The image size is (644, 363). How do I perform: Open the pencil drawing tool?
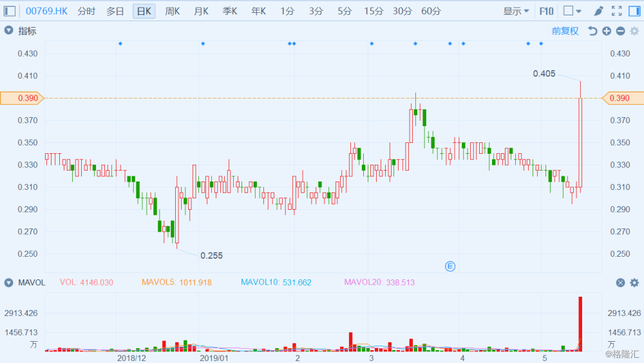point(598,11)
